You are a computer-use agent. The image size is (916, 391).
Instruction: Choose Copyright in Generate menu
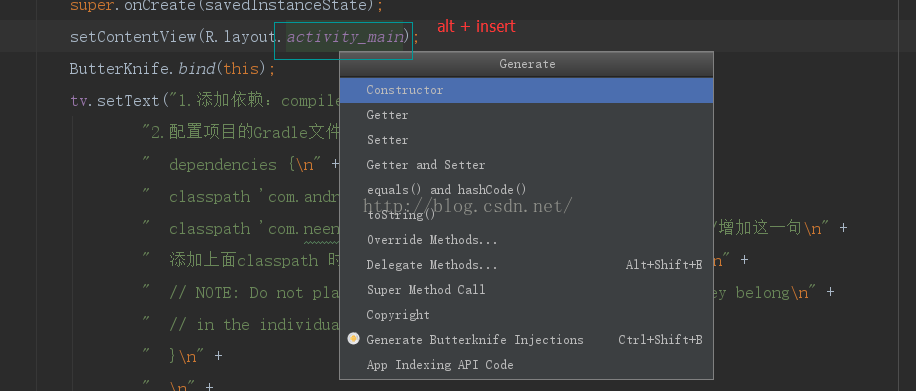coord(526,315)
